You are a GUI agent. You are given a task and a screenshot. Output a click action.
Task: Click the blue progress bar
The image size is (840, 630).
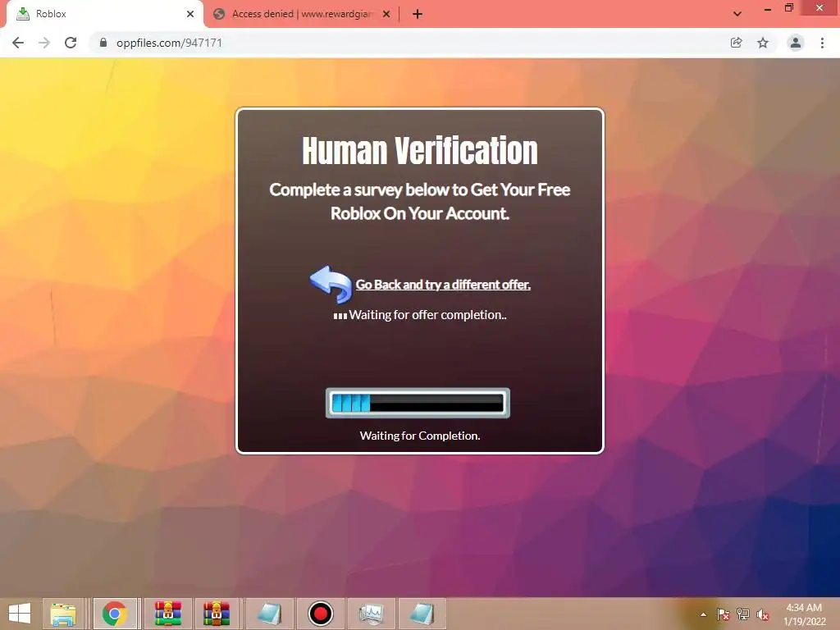pos(418,403)
